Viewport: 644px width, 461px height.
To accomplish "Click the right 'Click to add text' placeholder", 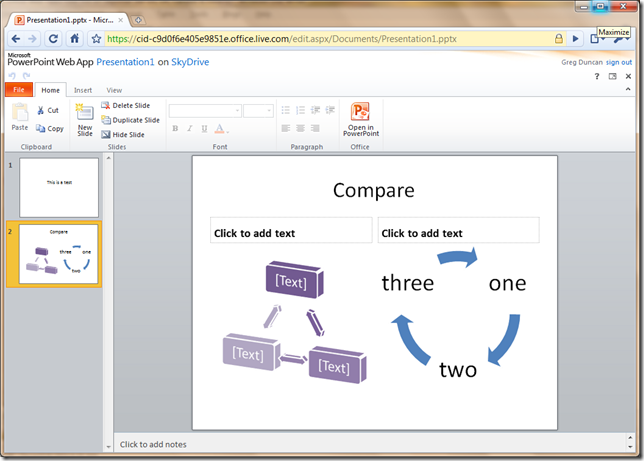I will pyautogui.click(x=458, y=230).
